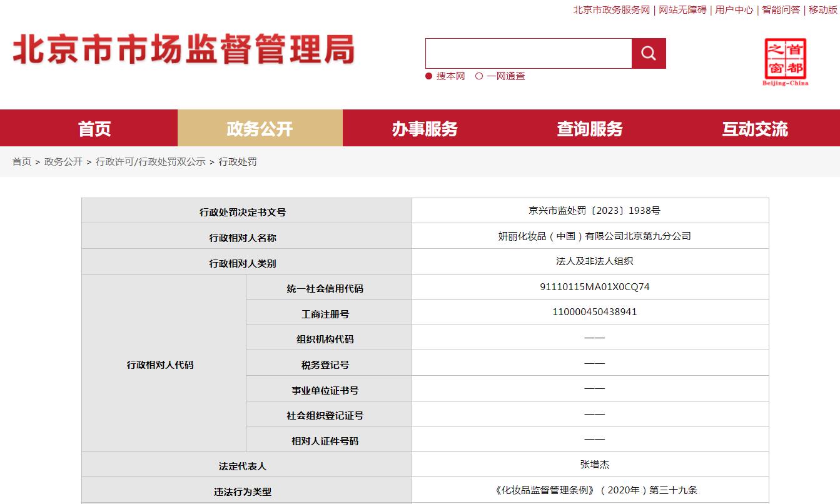The width and height of the screenshot is (840, 504).
Task: Click the 组织机构代码 label cell
Action: [x=329, y=338]
